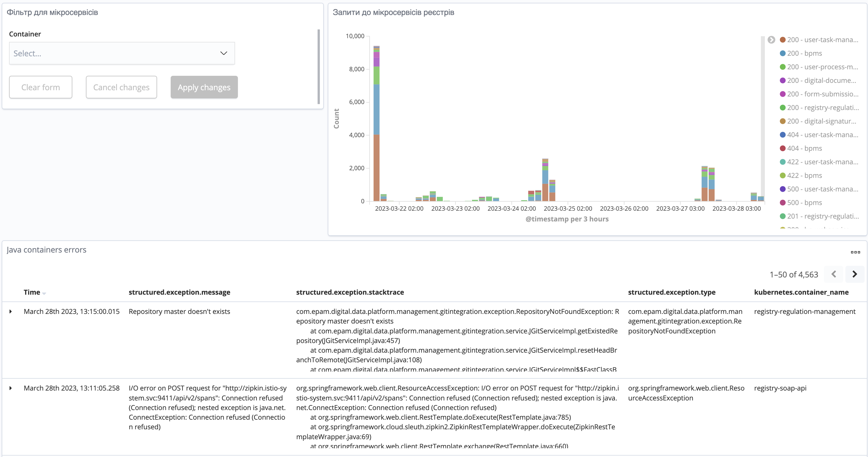Select legend entry 500 - user-task-mana...
This screenshot has height=457, width=868.
point(819,189)
